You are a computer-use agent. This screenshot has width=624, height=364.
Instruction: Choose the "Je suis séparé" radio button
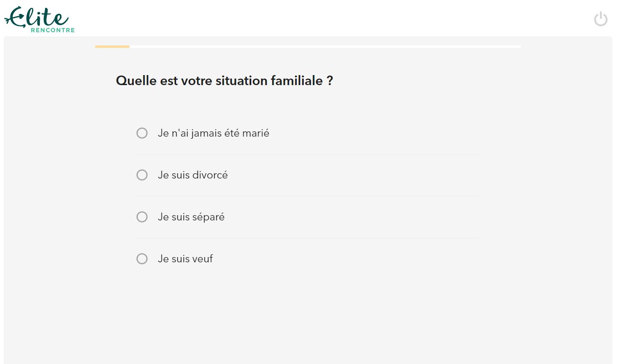tap(142, 217)
